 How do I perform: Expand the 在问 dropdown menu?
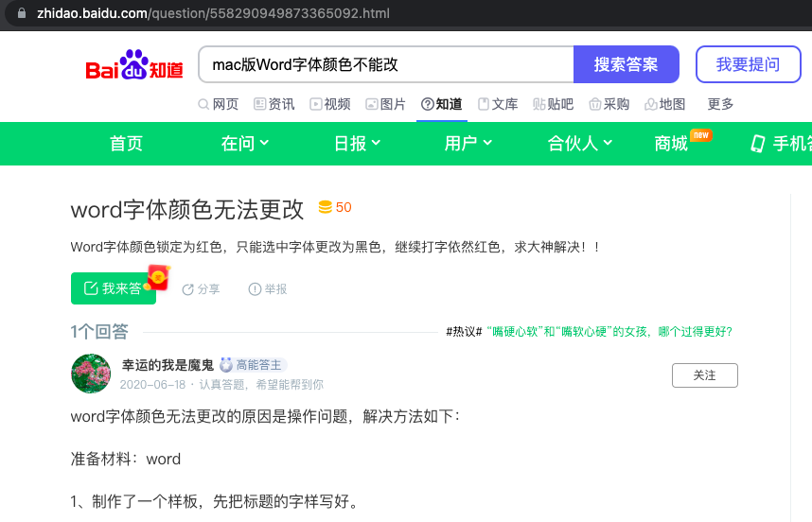point(245,144)
